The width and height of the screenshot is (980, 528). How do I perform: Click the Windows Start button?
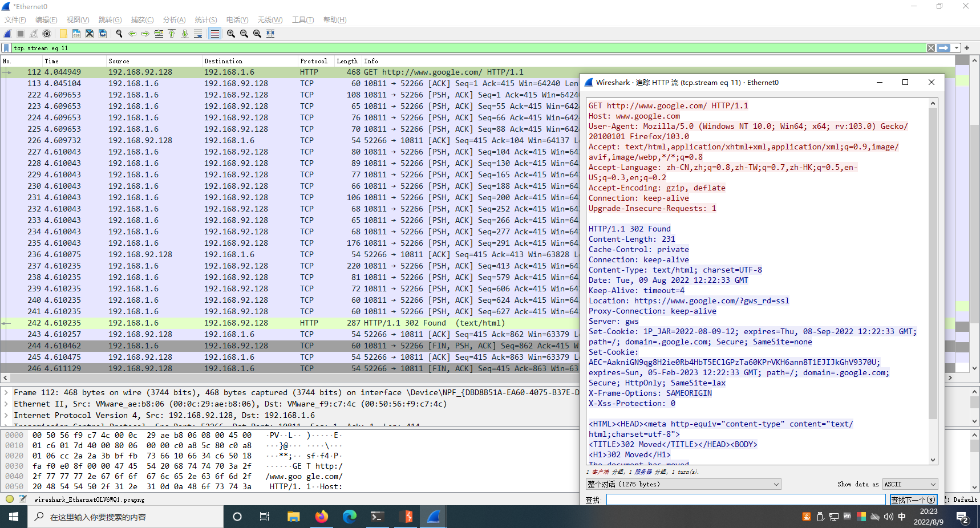tap(14, 517)
